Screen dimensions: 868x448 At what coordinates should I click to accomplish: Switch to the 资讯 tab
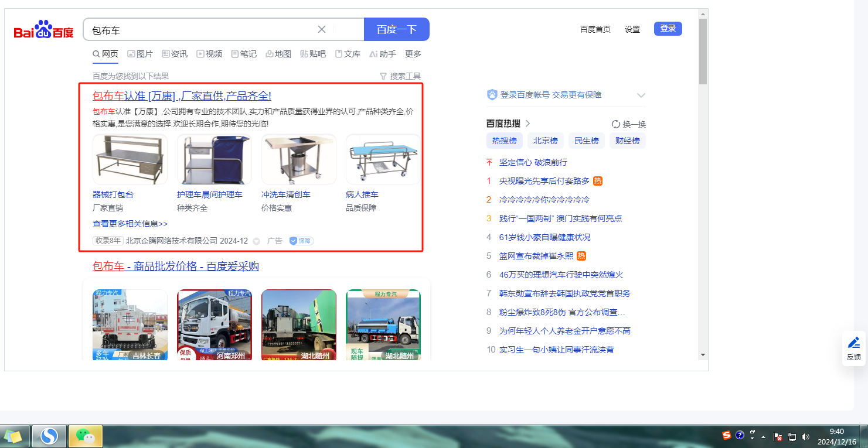point(175,54)
